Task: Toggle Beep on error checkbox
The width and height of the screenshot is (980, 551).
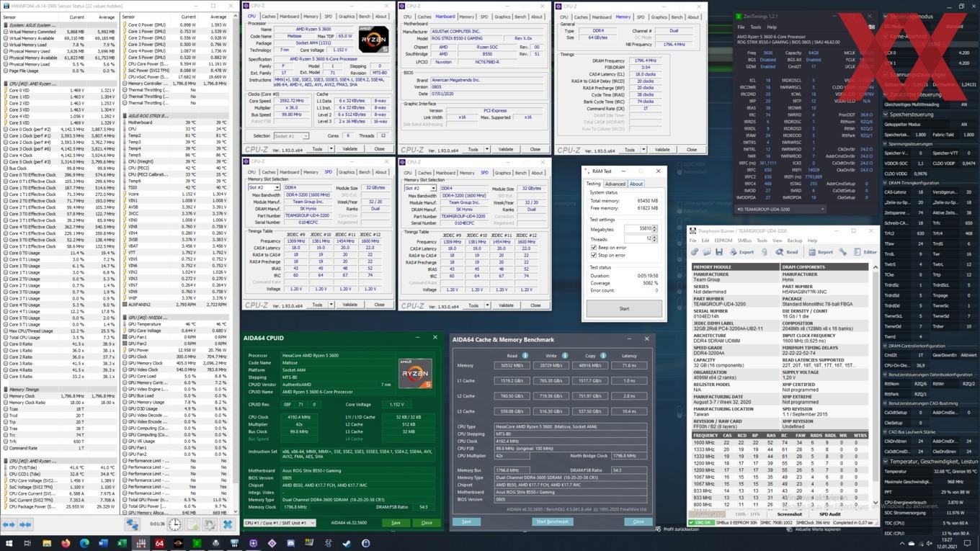Action: [594, 247]
